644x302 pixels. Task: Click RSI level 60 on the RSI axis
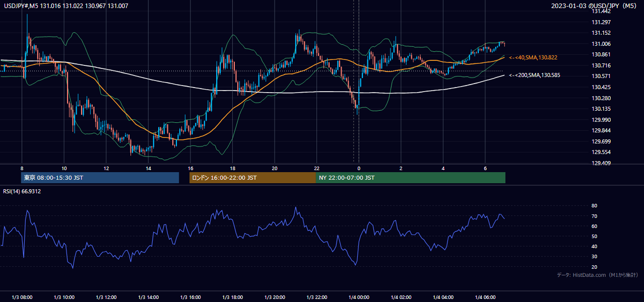pyautogui.click(x=595, y=226)
